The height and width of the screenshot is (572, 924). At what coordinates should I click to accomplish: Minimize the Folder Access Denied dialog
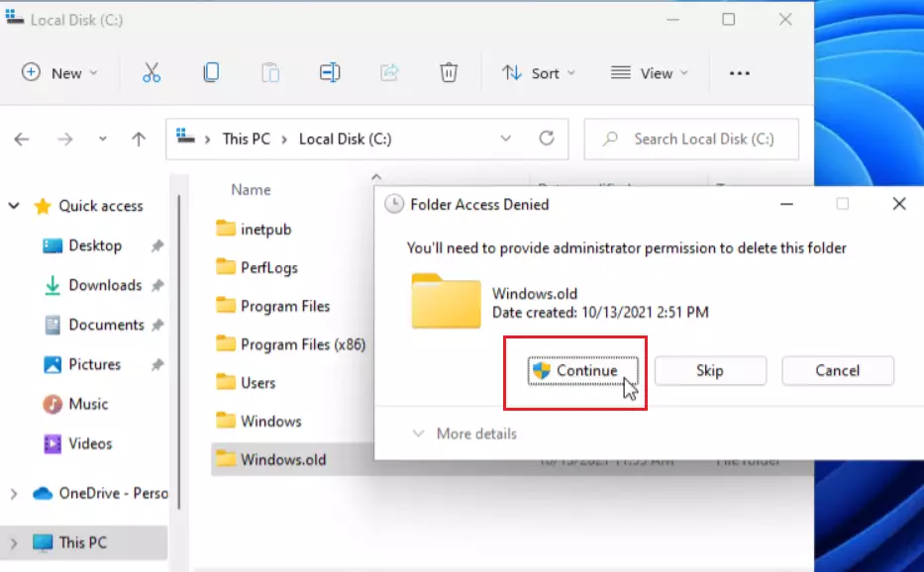pyautogui.click(x=786, y=204)
